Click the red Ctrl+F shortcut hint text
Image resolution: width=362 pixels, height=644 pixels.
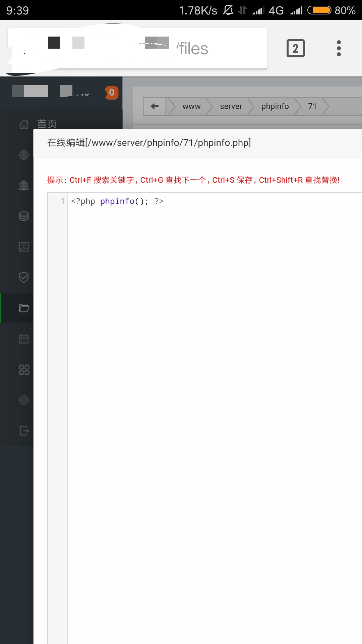pyautogui.click(x=193, y=180)
